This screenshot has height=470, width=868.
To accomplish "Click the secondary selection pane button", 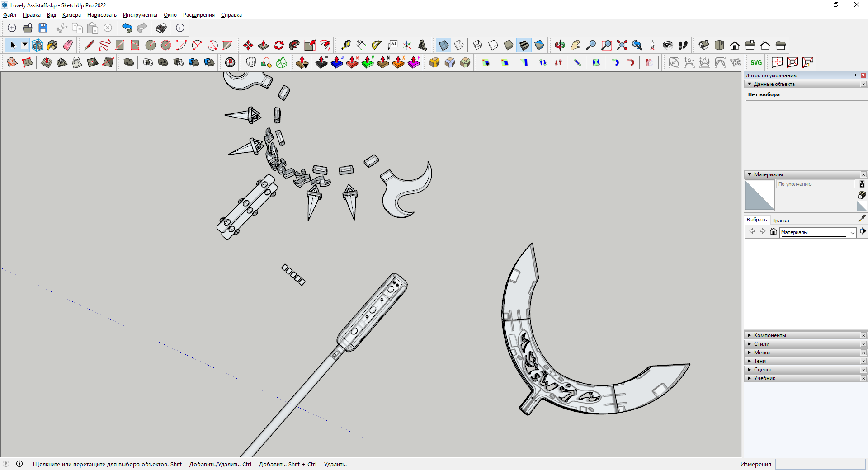I will point(862,184).
